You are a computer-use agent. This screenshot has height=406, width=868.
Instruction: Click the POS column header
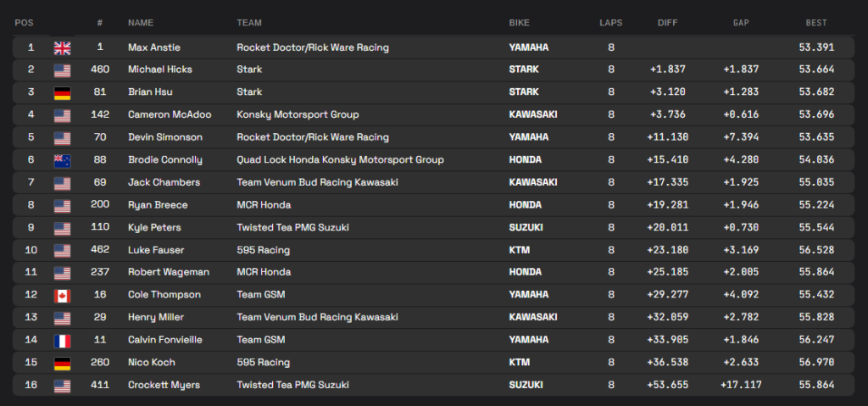pos(24,23)
